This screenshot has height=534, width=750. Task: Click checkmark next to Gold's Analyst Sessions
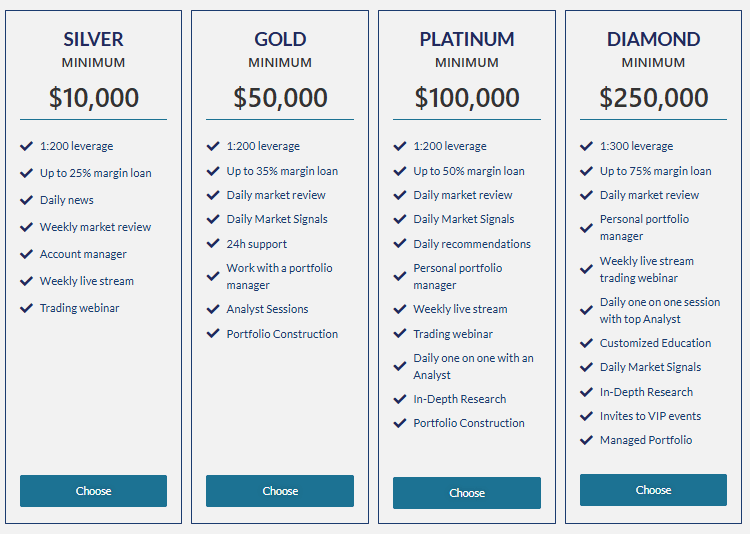tap(213, 309)
